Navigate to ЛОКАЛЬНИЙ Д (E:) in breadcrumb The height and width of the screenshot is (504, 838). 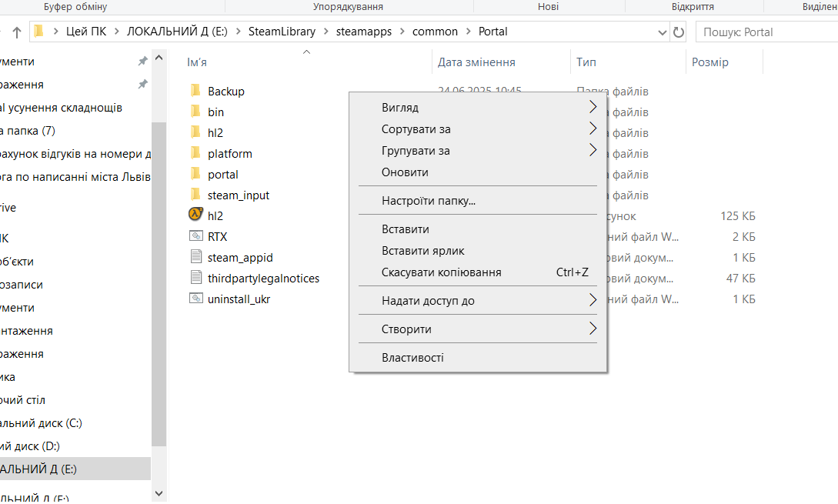[x=177, y=32]
